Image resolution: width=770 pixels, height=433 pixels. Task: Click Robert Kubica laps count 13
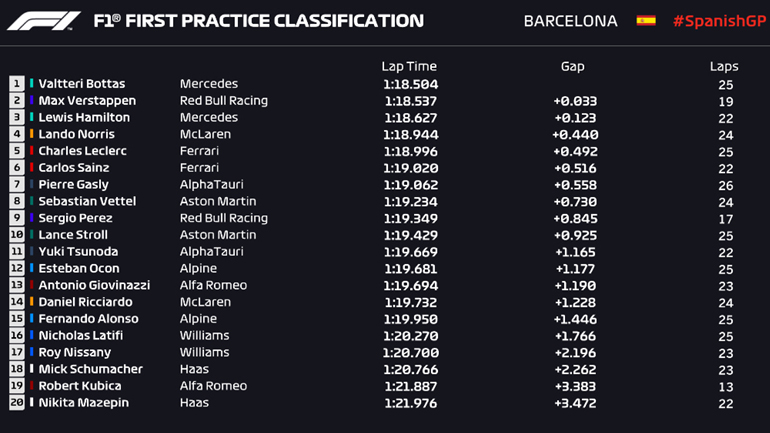click(725, 386)
